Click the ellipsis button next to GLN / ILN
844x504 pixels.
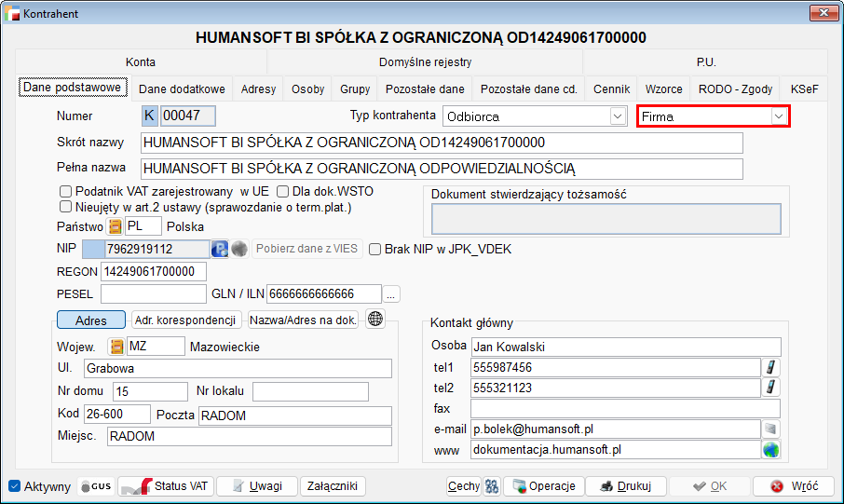pos(392,294)
